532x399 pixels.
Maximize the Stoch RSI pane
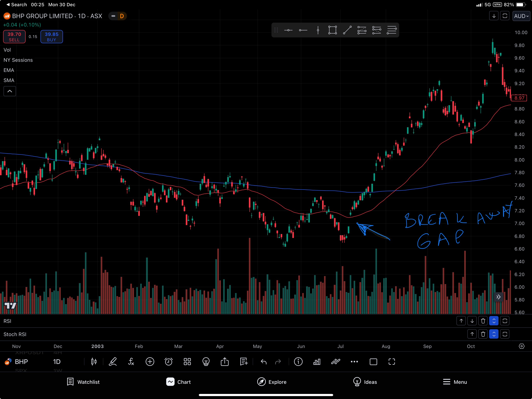[505, 334]
